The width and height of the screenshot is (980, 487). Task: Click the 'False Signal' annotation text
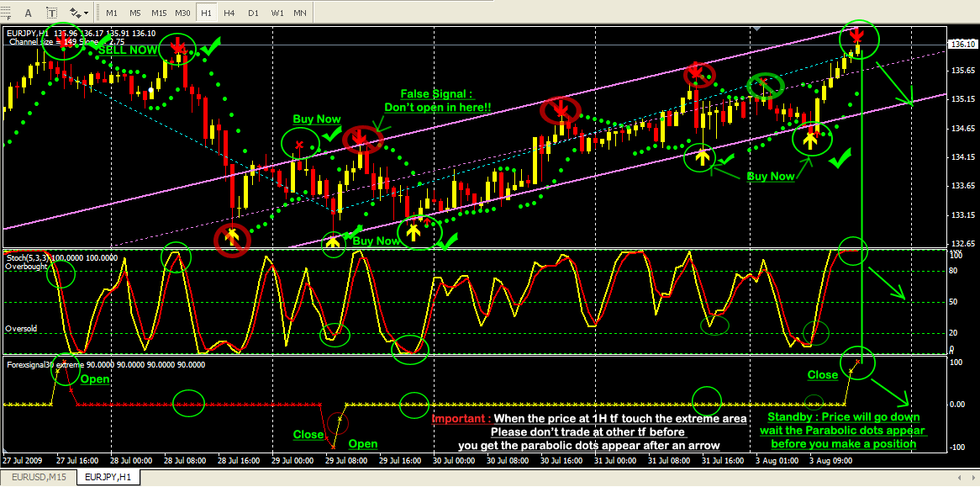437,94
